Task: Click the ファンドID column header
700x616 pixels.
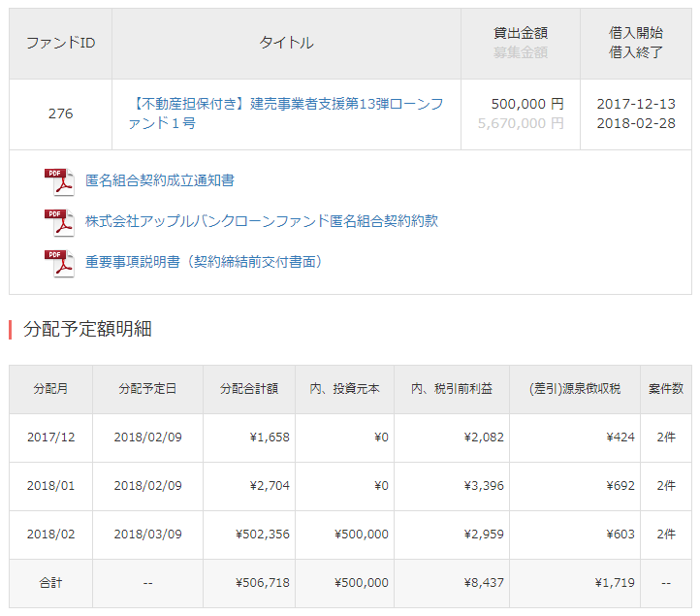Action: click(x=60, y=44)
